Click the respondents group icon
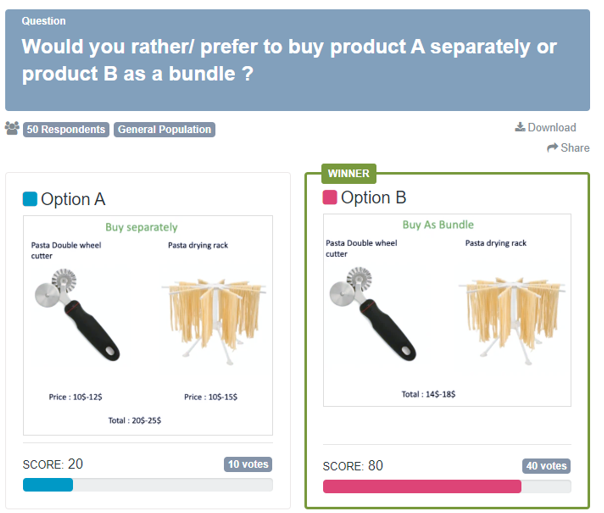The image size is (604, 513). pyautogui.click(x=12, y=129)
